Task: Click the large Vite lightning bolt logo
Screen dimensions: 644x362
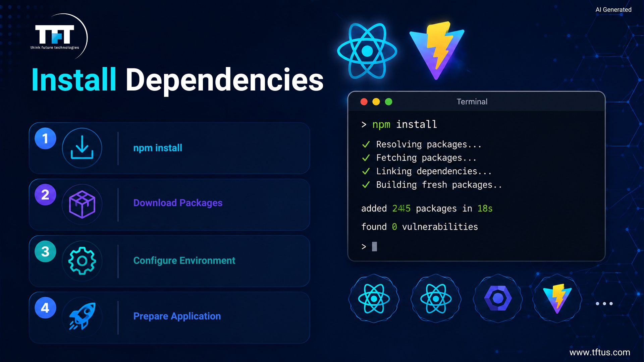Action: coord(437,50)
